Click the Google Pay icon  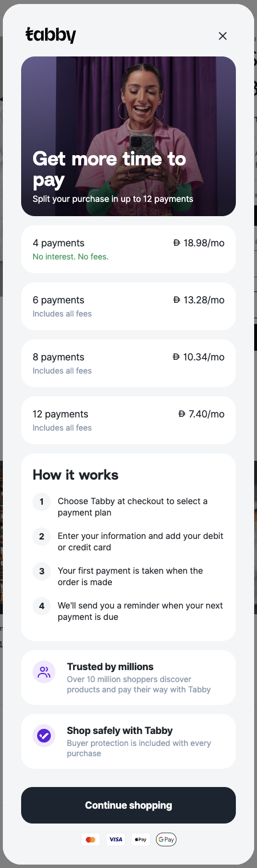(x=166, y=839)
